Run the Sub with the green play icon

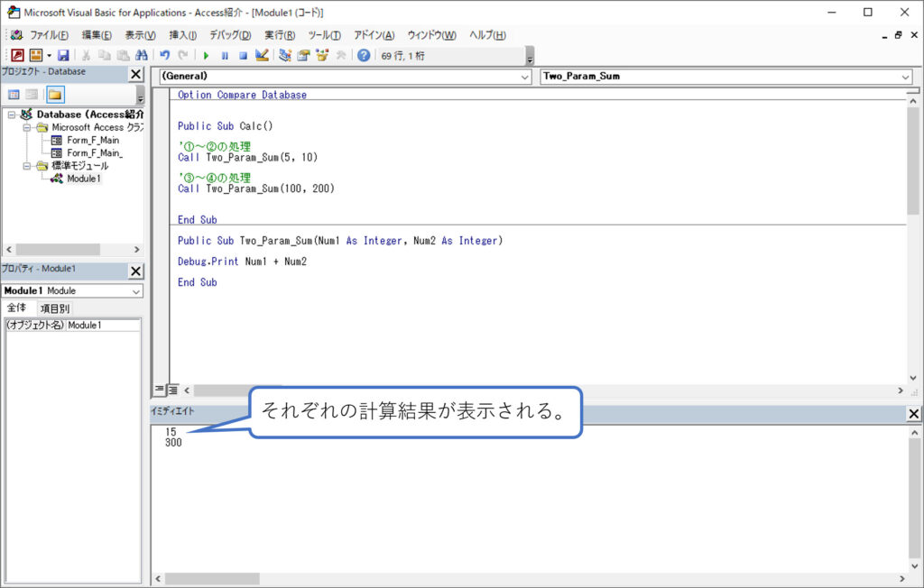click(x=206, y=55)
